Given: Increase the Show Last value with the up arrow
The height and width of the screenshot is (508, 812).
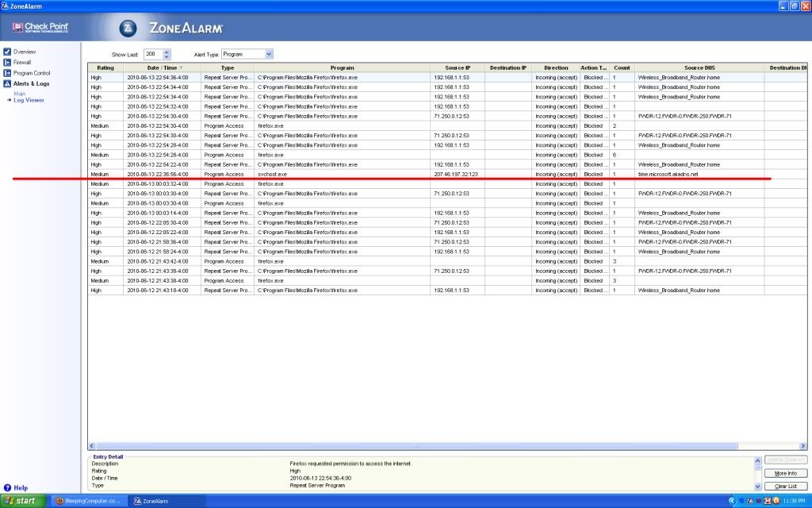Looking at the screenshot, I should 167,52.
